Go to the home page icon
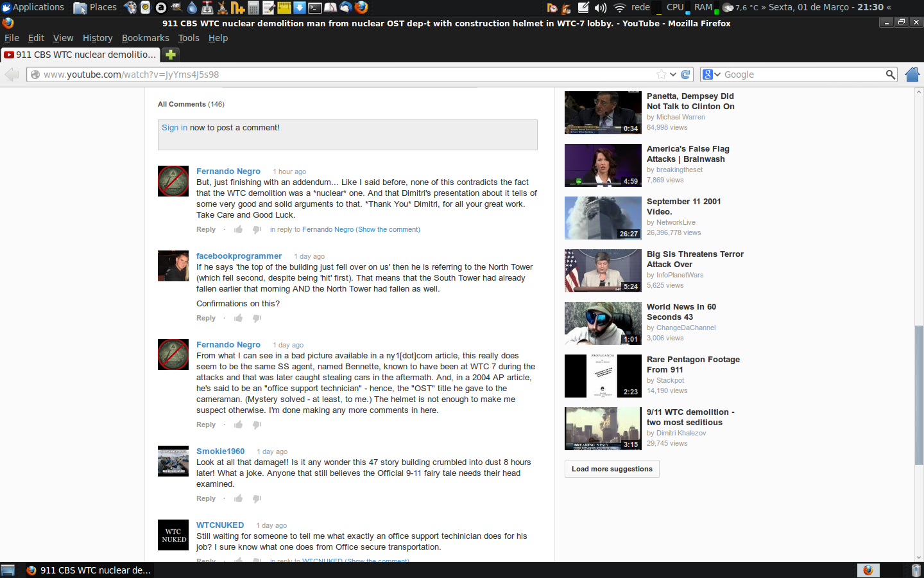The image size is (924, 578). click(x=912, y=74)
